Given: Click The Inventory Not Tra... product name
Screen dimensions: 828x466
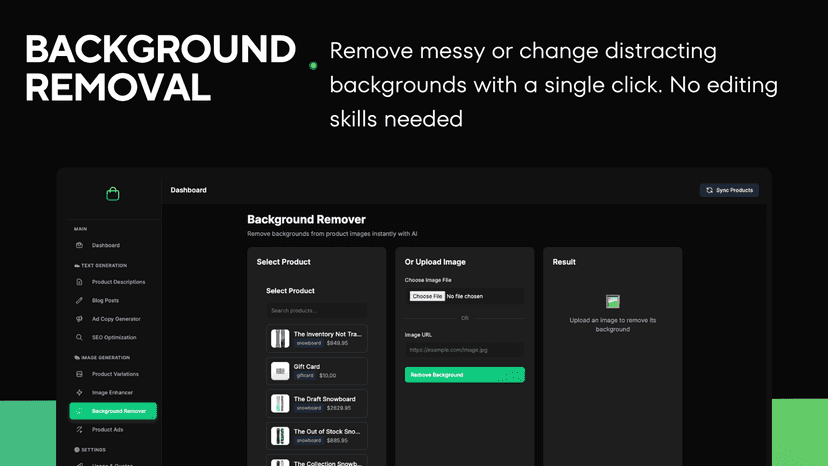Looking at the screenshot, I should (x=327, y=334).
